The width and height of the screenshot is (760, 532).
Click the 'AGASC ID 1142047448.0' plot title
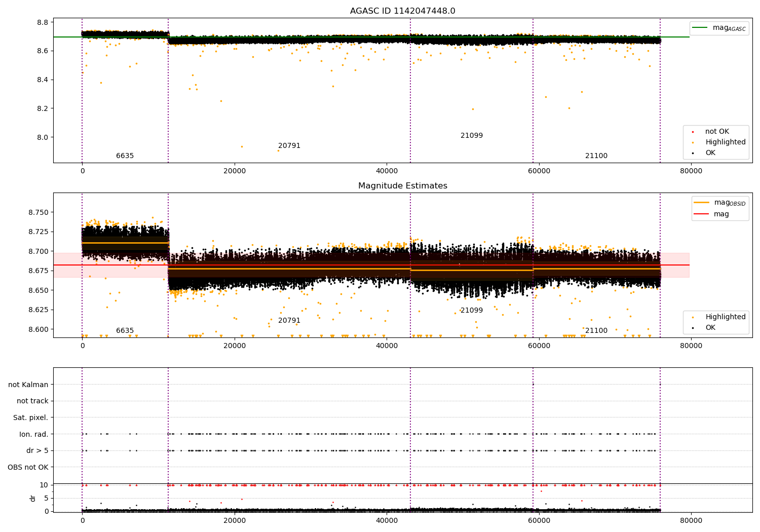coord(402,11)
